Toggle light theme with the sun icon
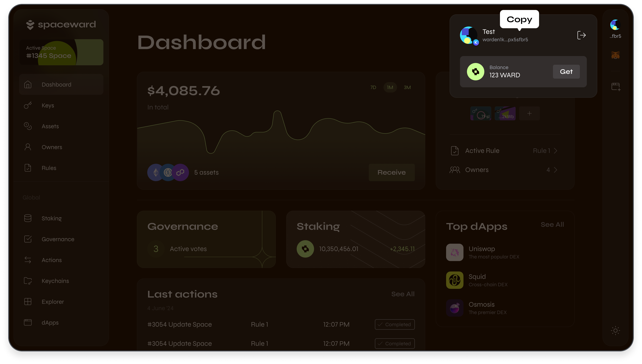Image resolution: width=642 pixels, height=364 pixels. pos(615,331)
